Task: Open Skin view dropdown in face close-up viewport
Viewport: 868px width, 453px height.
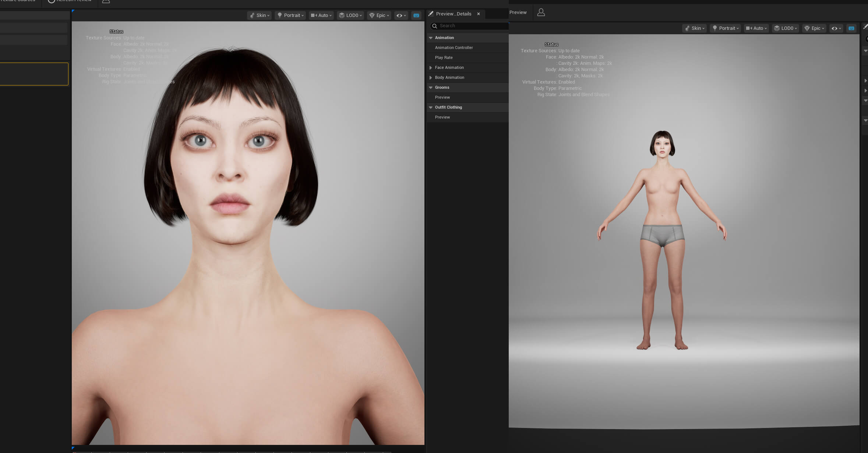Action: [260, 15]
